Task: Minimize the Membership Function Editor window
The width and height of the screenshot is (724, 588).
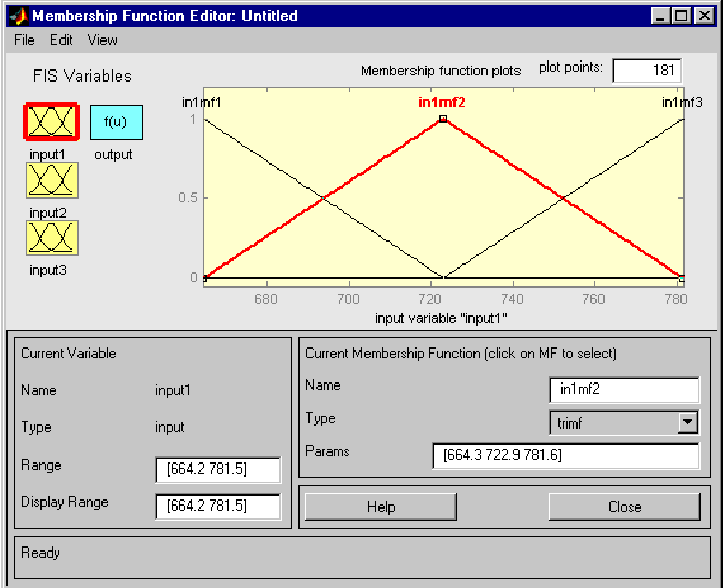Action: [660, 16]
